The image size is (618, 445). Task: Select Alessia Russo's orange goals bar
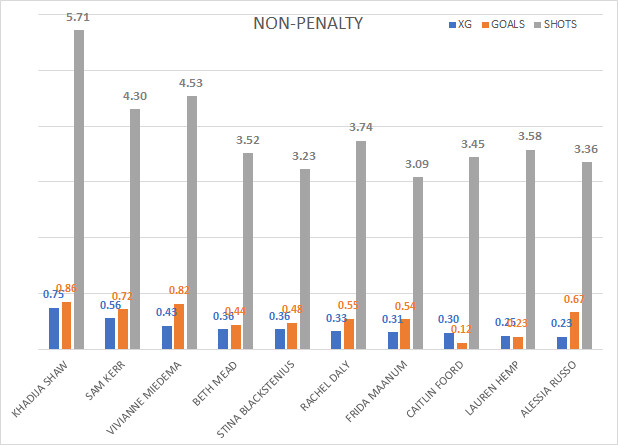coord(574,330)
